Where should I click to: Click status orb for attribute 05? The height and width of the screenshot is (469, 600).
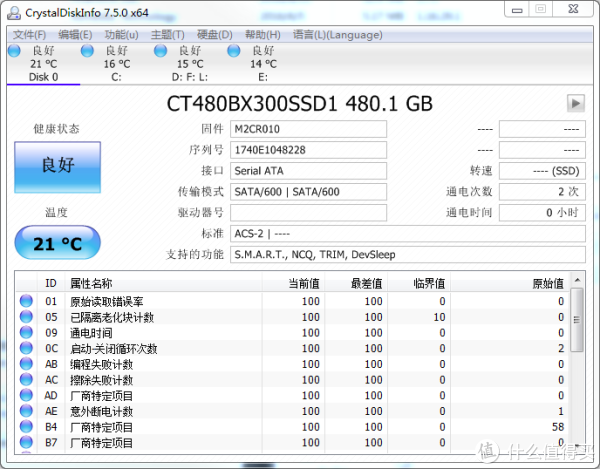(x=26, y=317)
